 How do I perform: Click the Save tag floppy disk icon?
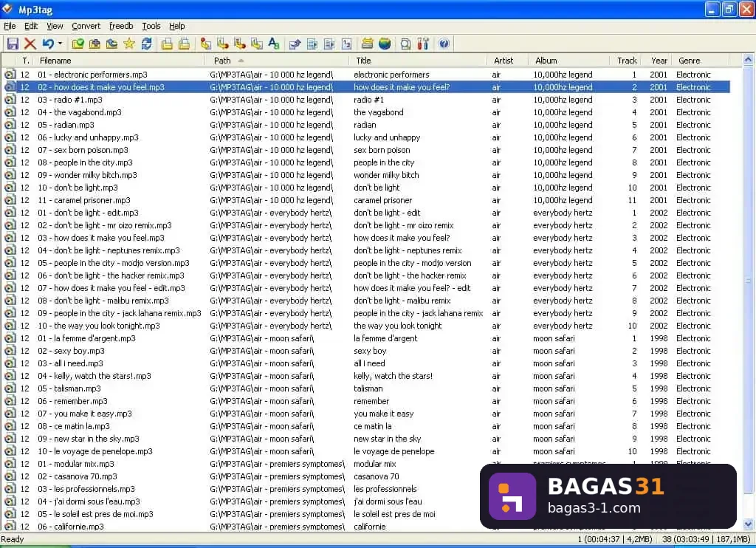point(13,44)
